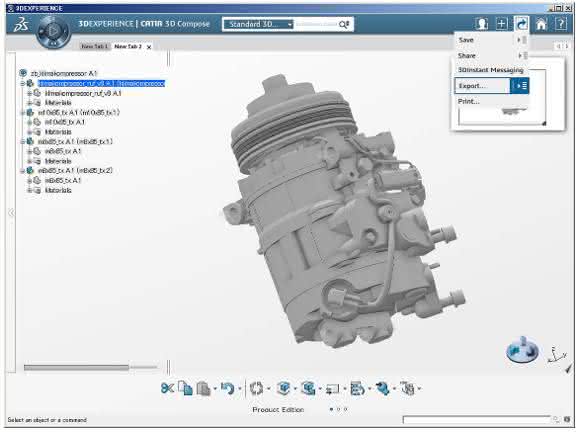Select the mf.0x85_tx A.1 (mf.0x85_tx.1) row
The image size is (580, 432).
point(79,112)
